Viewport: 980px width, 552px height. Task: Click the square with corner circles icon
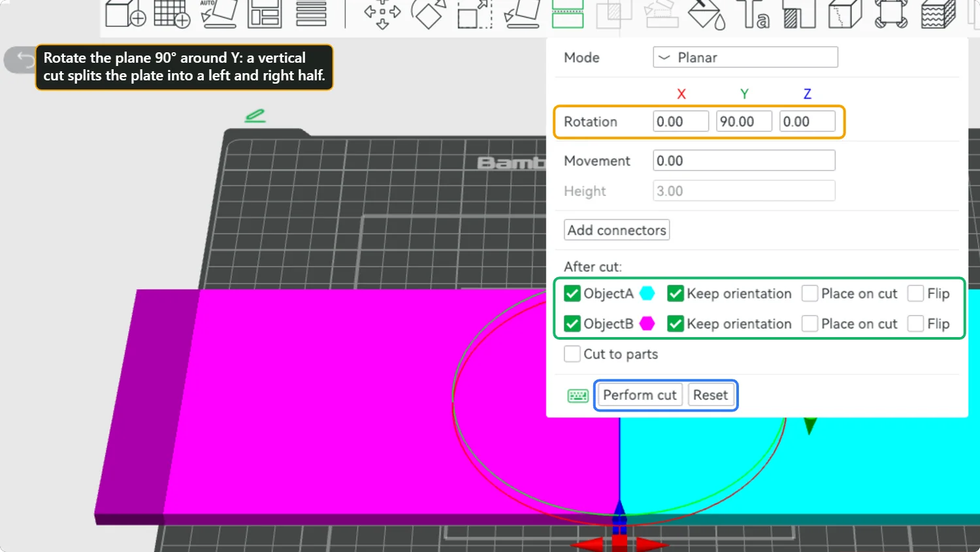[891, 14]
